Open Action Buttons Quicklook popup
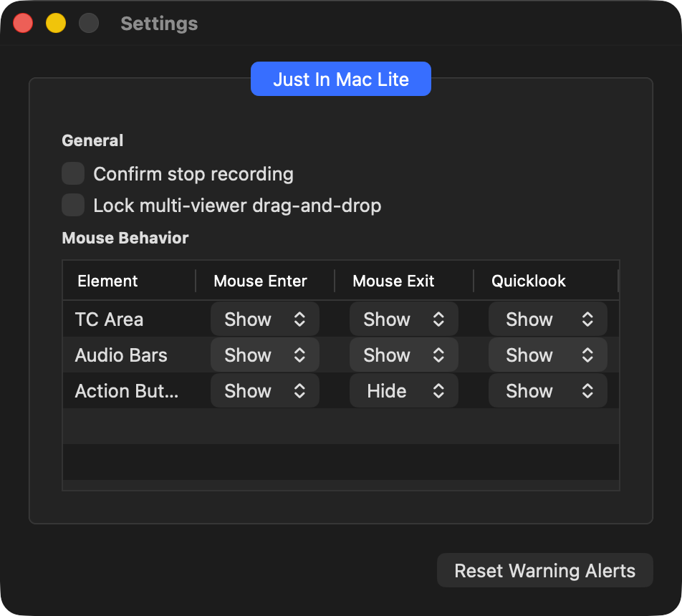The width and height of the screenshot is (682, 616). click(547, 390)
